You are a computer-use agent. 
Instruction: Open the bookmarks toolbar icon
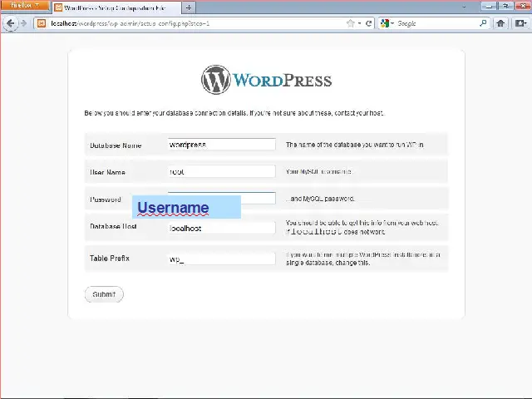tap(520, 23)
